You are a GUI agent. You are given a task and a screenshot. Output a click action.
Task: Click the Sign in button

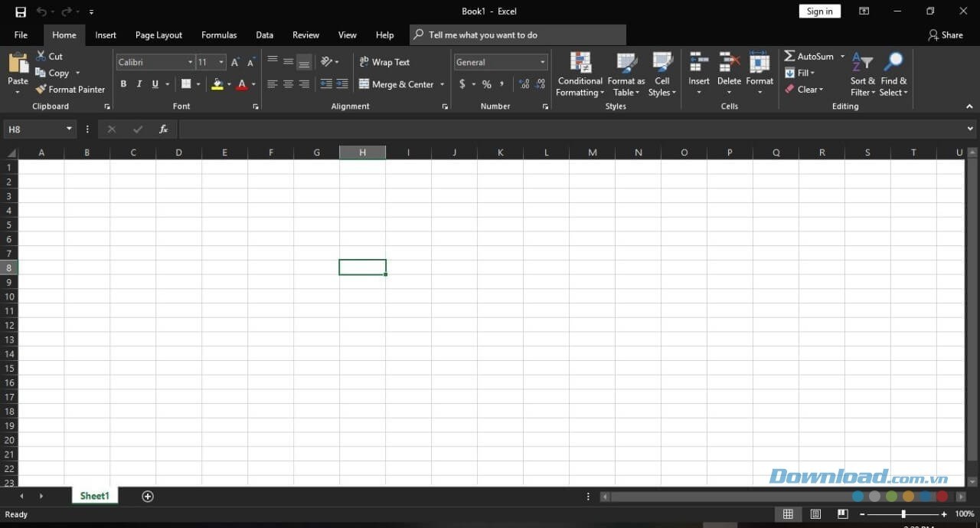click(x=819, y=11)
